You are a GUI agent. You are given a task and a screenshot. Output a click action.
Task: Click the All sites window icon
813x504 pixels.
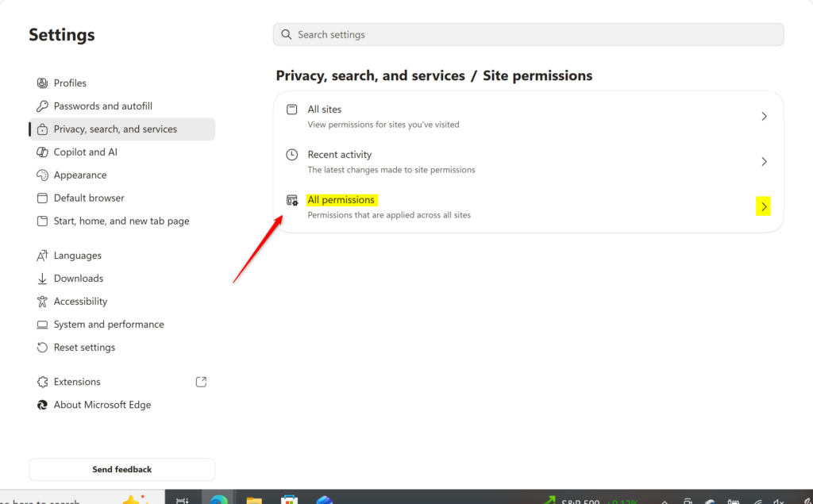click(292, 110)
